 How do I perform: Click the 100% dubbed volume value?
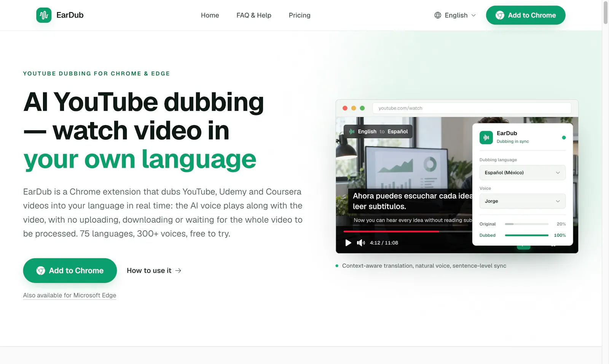[560, 235]
